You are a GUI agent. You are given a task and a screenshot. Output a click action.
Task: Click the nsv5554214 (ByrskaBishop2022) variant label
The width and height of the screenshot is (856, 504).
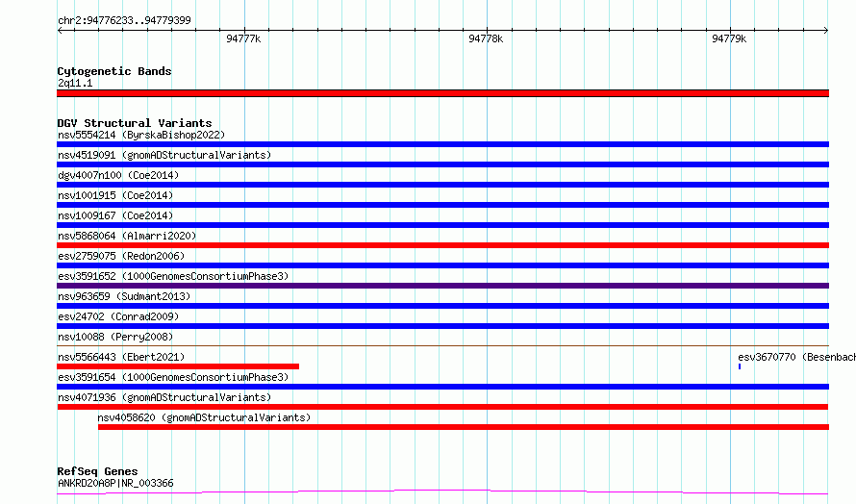pos(141,135)
